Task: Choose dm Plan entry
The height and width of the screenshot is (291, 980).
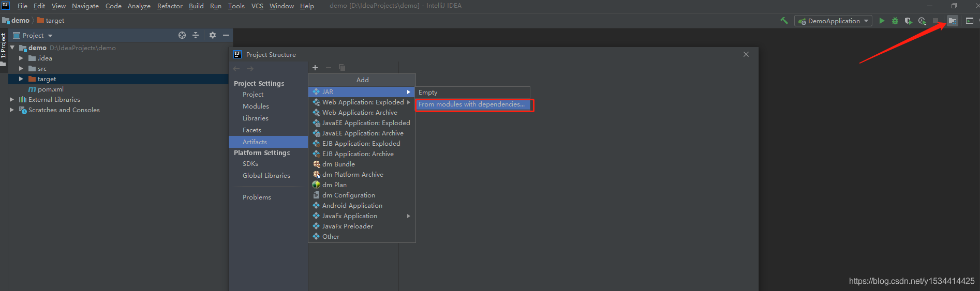Action: [x=362, y=185]
